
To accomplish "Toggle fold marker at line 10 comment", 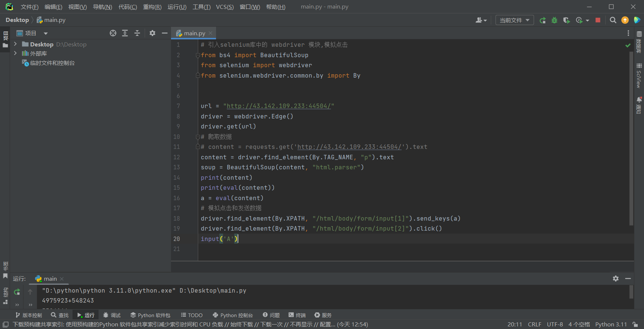I will click(198, 137).
